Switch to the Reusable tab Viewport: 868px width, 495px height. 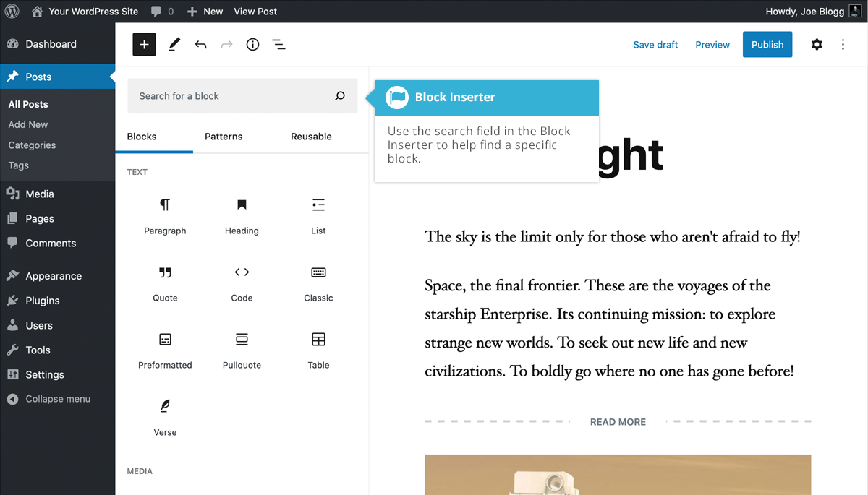(311, 137)
